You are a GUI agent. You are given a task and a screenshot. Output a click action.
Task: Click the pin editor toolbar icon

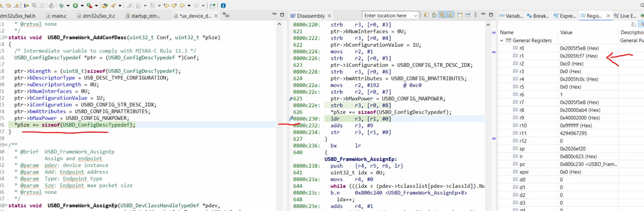(213, 6)
